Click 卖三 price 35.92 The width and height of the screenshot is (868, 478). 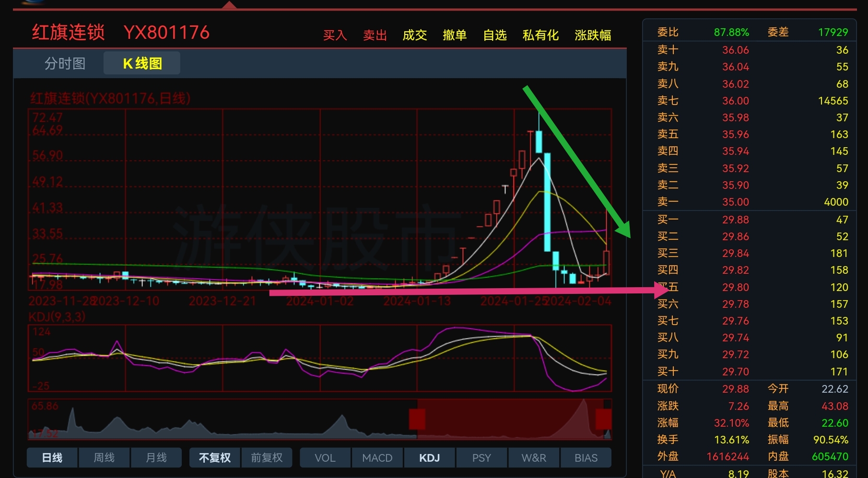pyautogui.click(x=736, y=168)
